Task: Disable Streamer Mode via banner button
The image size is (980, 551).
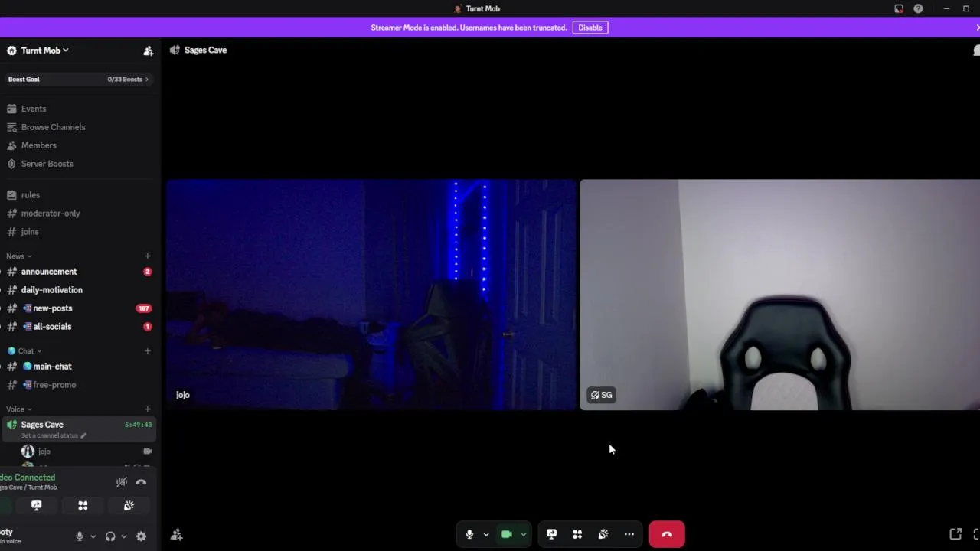Action: (590, 28)
